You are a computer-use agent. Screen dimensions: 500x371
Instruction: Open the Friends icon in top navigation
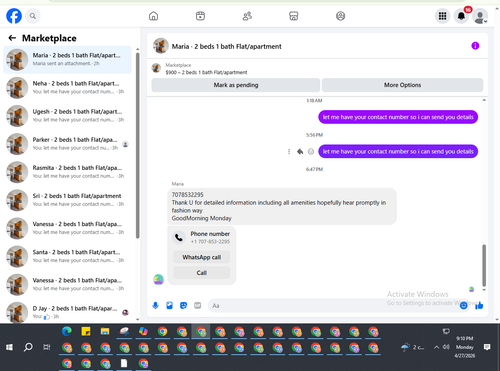pos(247,16)
